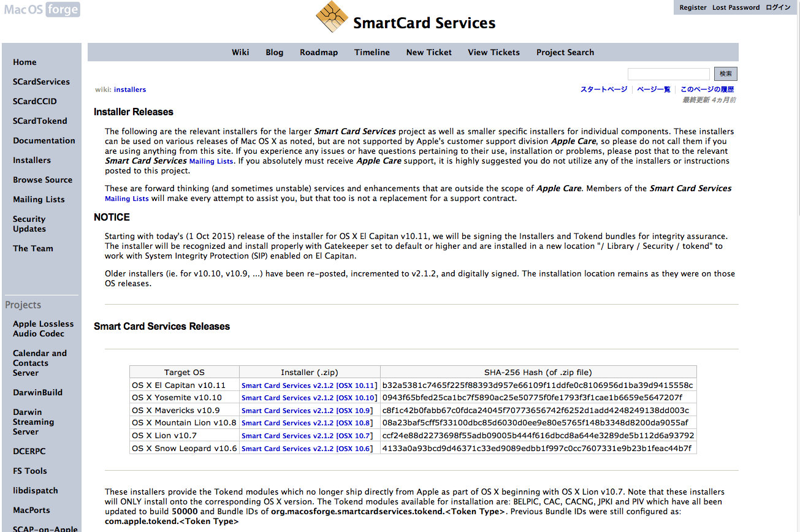
Task: Click the Lost Password link
Action: click(x=736, y=7)
